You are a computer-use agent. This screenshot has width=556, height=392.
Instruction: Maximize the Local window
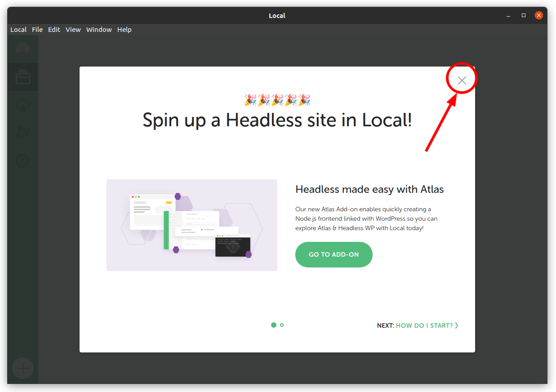click(x=524, y=15)
